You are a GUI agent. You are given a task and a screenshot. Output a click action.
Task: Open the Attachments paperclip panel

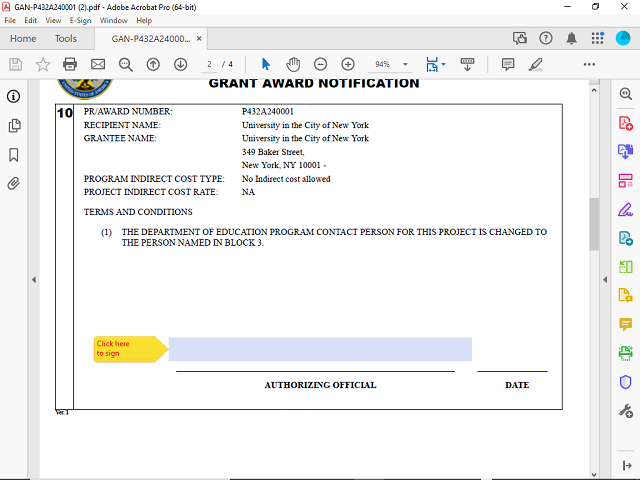pos(14,184)
